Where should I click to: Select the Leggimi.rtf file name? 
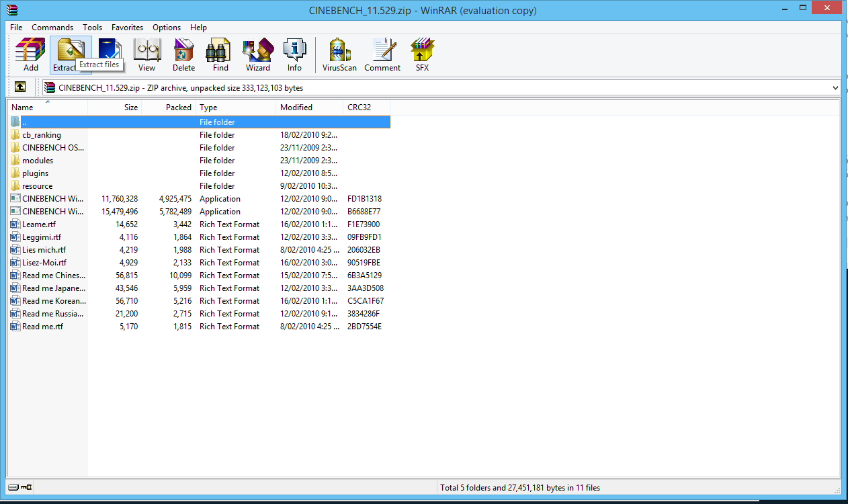pos(42,237)
